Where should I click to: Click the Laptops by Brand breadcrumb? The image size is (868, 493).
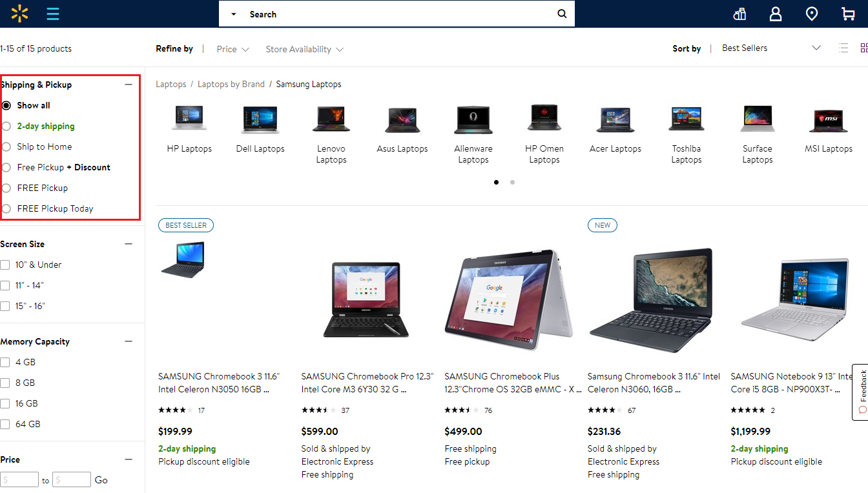231,84
